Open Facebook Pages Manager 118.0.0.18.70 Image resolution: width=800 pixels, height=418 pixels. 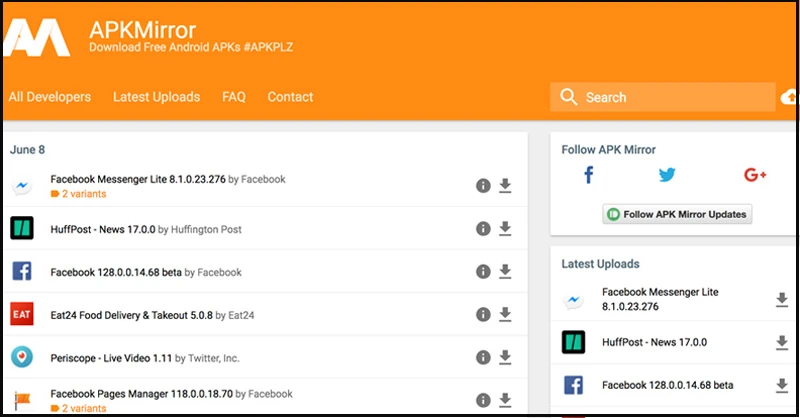(141, 394)
